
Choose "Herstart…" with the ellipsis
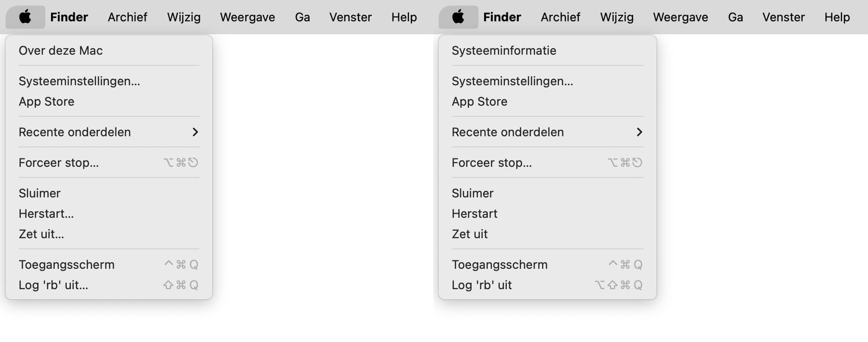[x=46, y=214]
